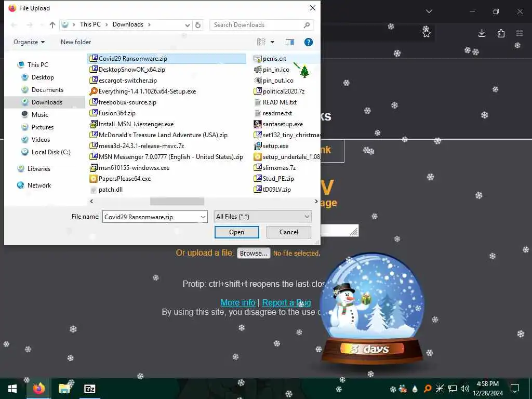Select mesa3d-24.3.1-release-msvc.7z file
The width and height of the screenshot is (532, 399).
click(x=137, y=146)
